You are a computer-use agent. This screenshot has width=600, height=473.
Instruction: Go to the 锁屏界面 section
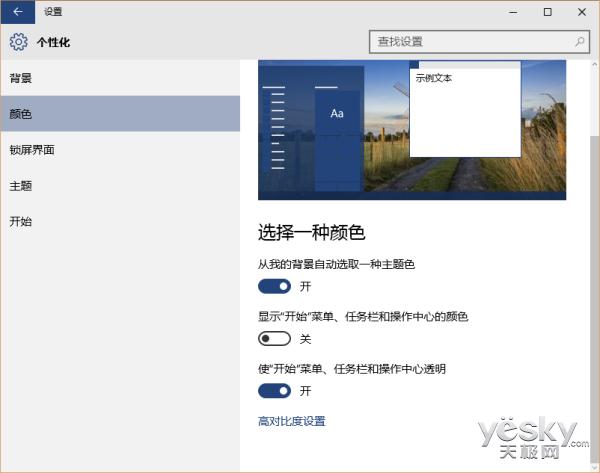[32, 150]
